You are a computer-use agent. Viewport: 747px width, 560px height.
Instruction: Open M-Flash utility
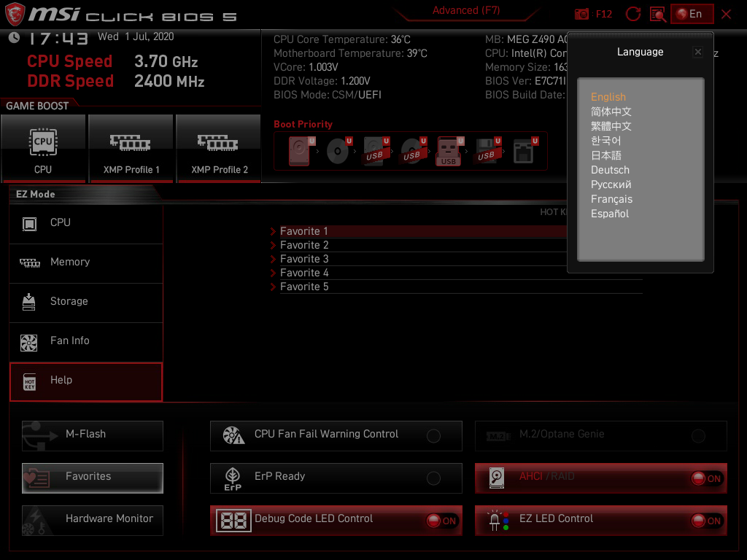93,436
